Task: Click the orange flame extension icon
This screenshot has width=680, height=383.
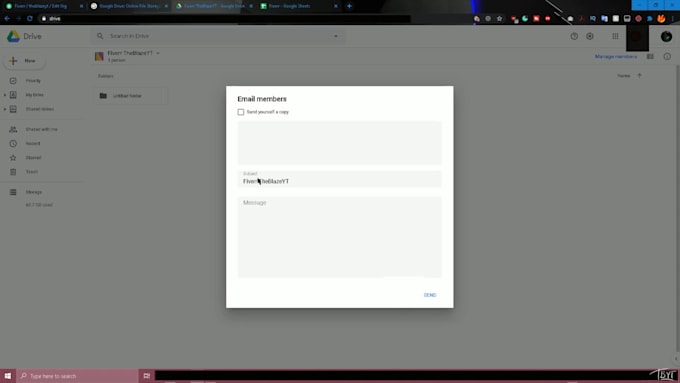Action: click(661, 19)
